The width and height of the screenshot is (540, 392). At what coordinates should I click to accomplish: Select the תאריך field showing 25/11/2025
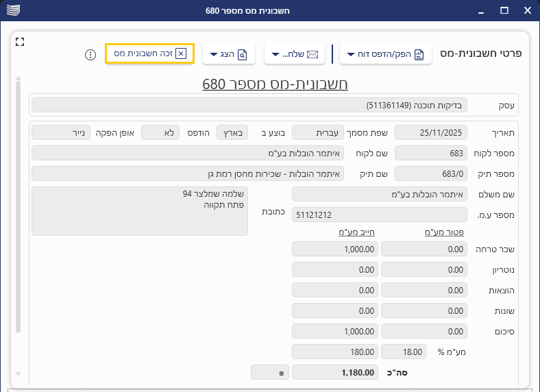tap(431, 132)
